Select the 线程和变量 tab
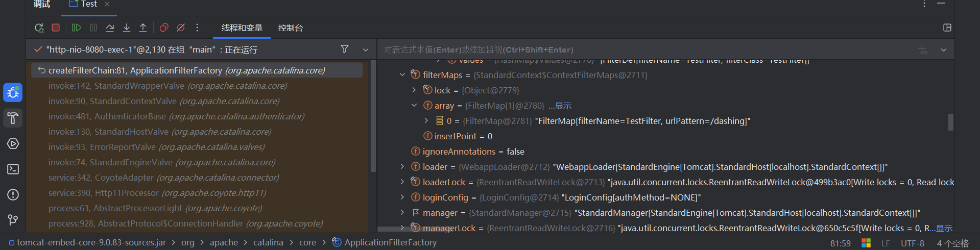Screen dimensions: 980x250 [x=242, y=28]
